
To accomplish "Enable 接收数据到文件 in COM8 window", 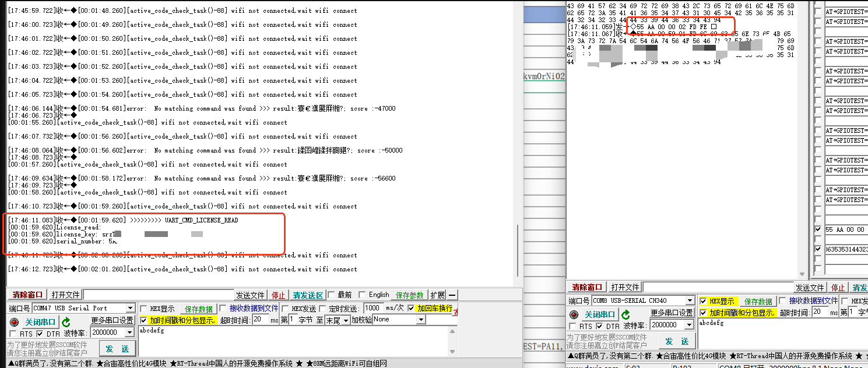I will (782, 301).
